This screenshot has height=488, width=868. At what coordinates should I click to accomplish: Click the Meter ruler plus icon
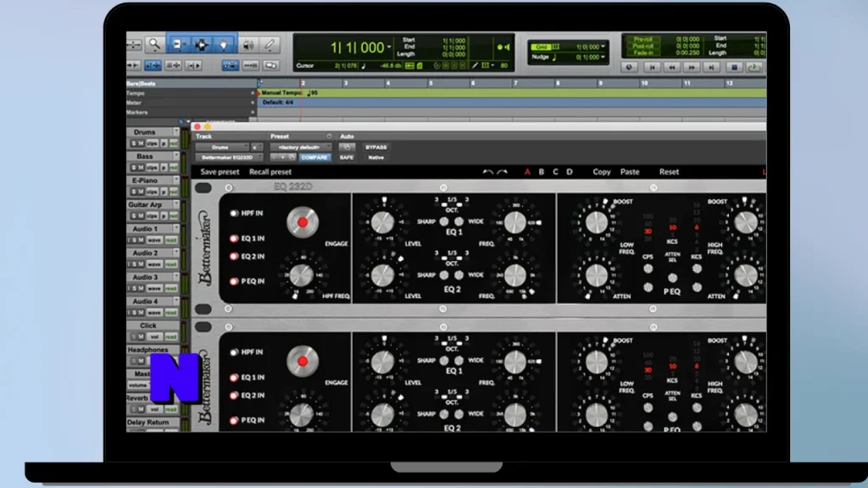(x=253, y=103)
